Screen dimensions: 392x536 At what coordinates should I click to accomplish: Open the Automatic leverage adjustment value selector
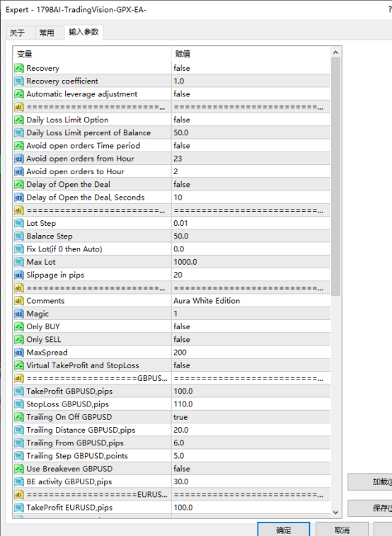click(x=251, y=94)
